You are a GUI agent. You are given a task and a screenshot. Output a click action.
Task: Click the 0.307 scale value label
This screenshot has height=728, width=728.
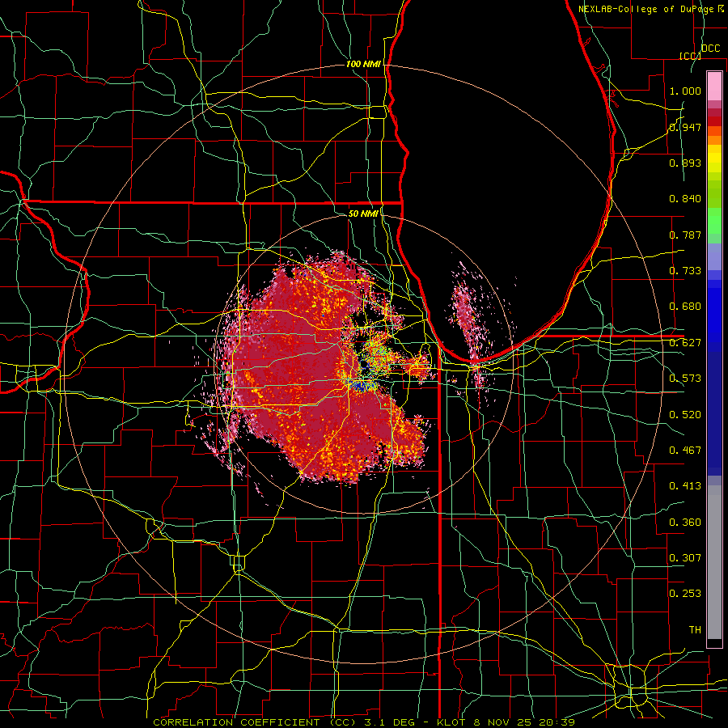(x=685, y=558)
